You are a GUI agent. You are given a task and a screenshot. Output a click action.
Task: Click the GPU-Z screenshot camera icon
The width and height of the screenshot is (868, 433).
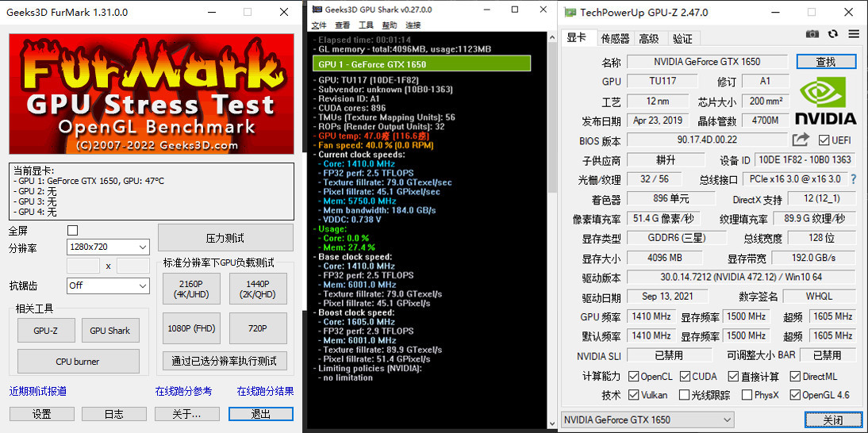click(x=812, y=34)
